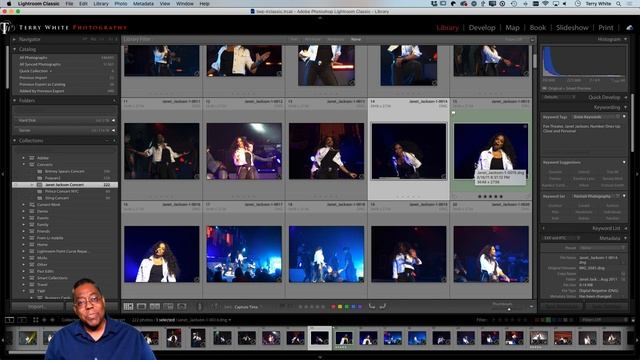Click the Terry White identity plate logo
Image resolution: width=640 pixels, height=360 pixels.
7,27
